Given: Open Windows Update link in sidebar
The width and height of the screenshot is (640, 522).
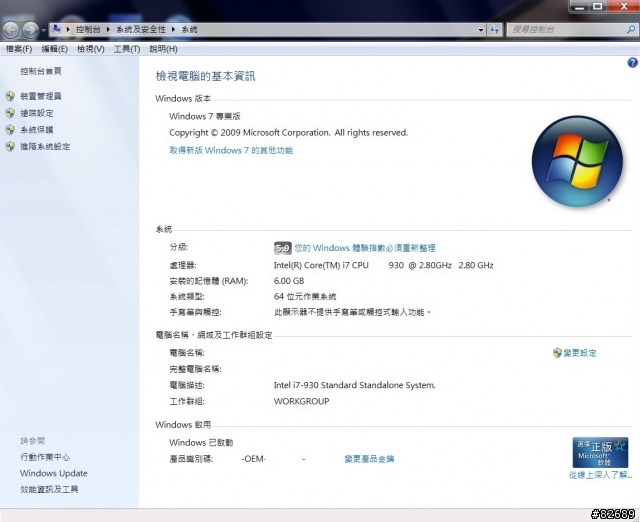Looking at the screenshot, I should point(53,473).
